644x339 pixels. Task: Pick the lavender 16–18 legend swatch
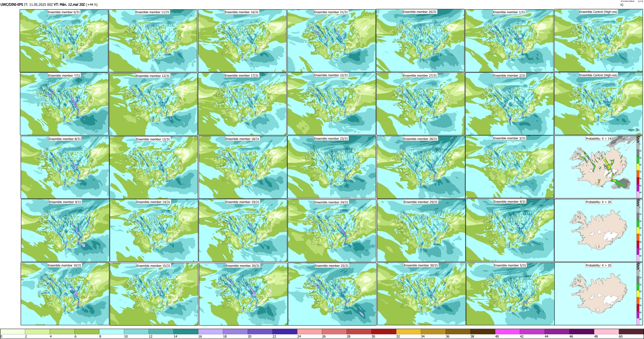click(x=210, y=332)
